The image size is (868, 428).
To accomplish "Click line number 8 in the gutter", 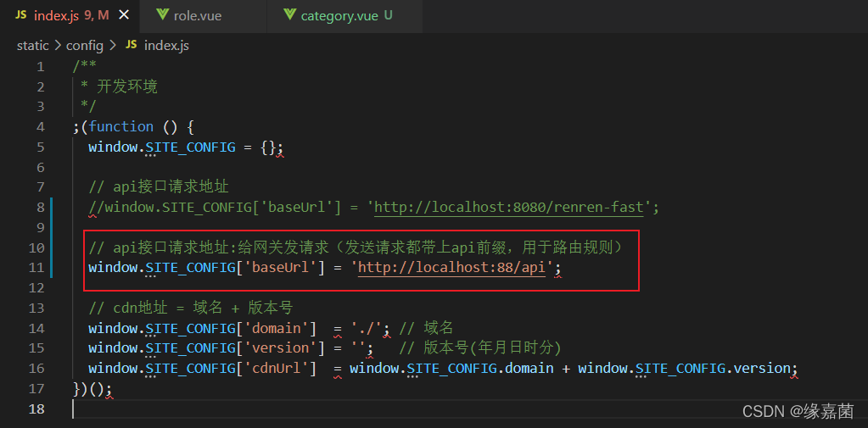I will 40,208.
